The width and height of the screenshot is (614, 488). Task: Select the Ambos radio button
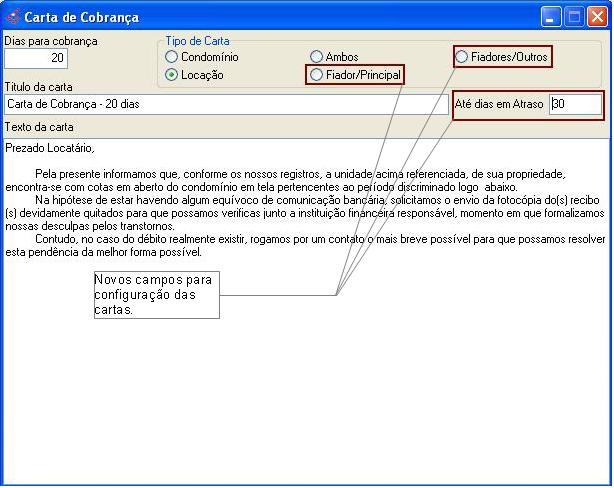(x=317, y=58)
